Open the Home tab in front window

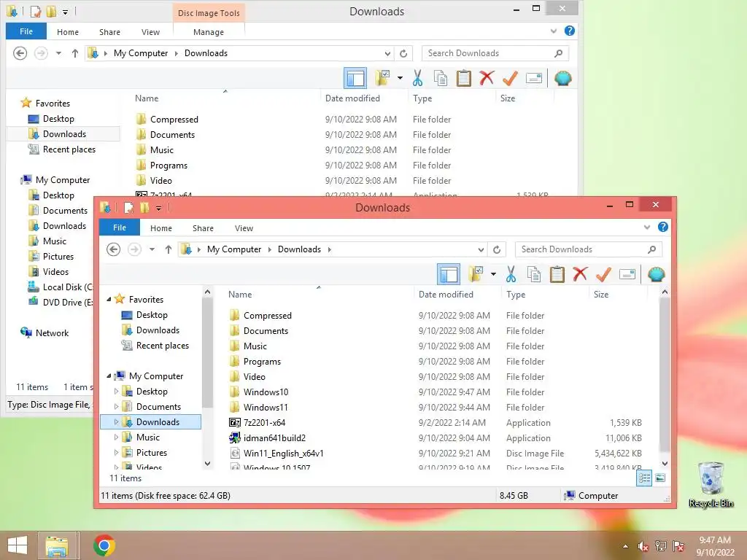click(161, 228)
